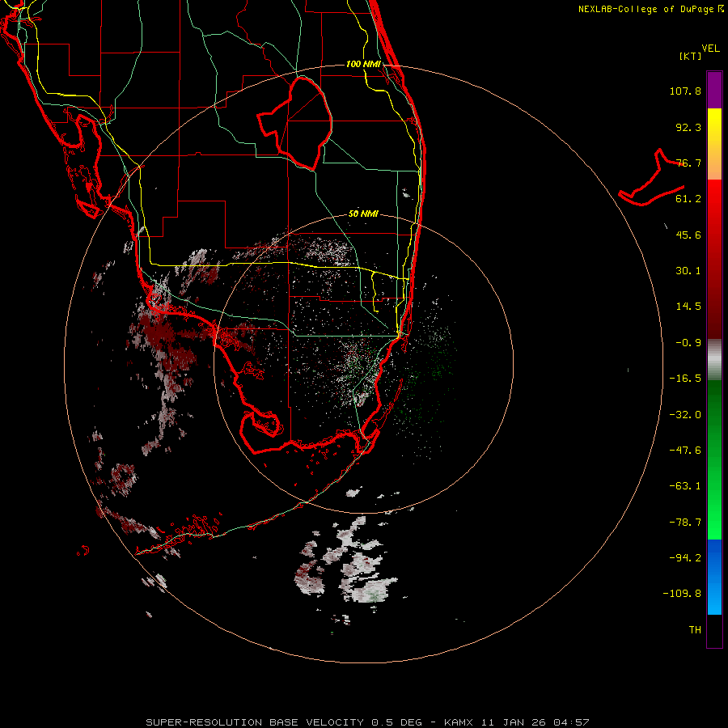728x728 pixels.
Task: Click the VEL label above the color scale
Action: pyautogui.click(x=711, y=49)
